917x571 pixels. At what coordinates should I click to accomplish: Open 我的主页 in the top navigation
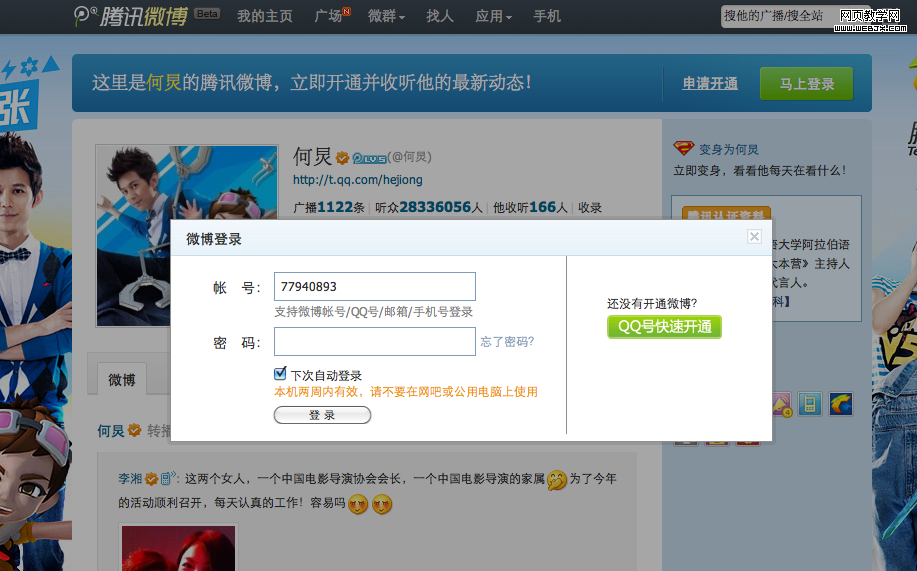(265, 16)
